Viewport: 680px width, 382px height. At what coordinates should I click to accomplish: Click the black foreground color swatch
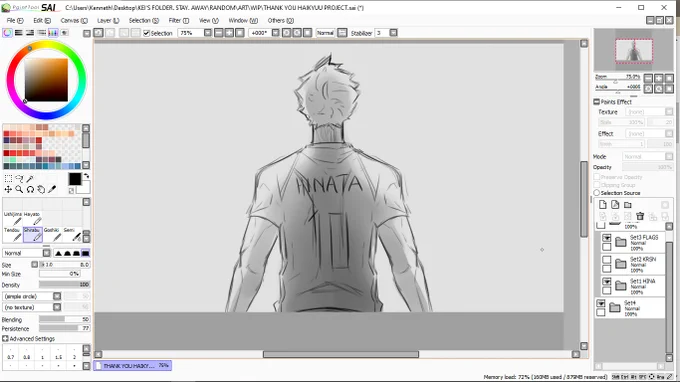[74, 179]
